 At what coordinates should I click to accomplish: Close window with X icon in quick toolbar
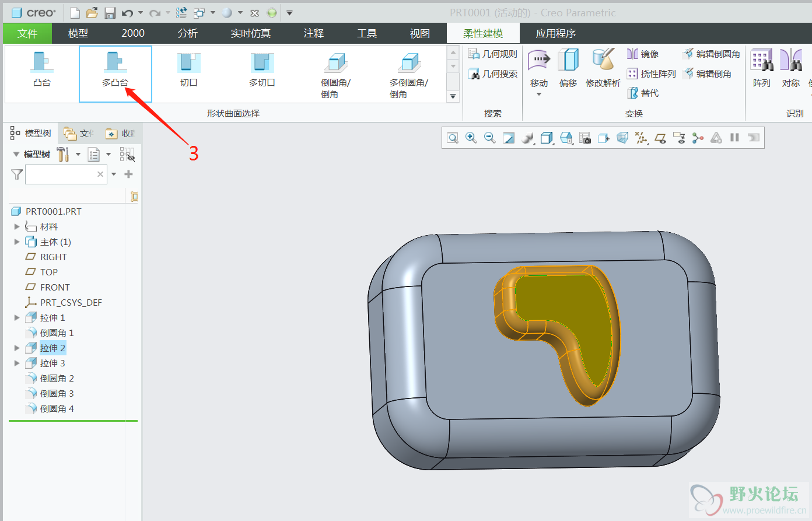(255, 12)
